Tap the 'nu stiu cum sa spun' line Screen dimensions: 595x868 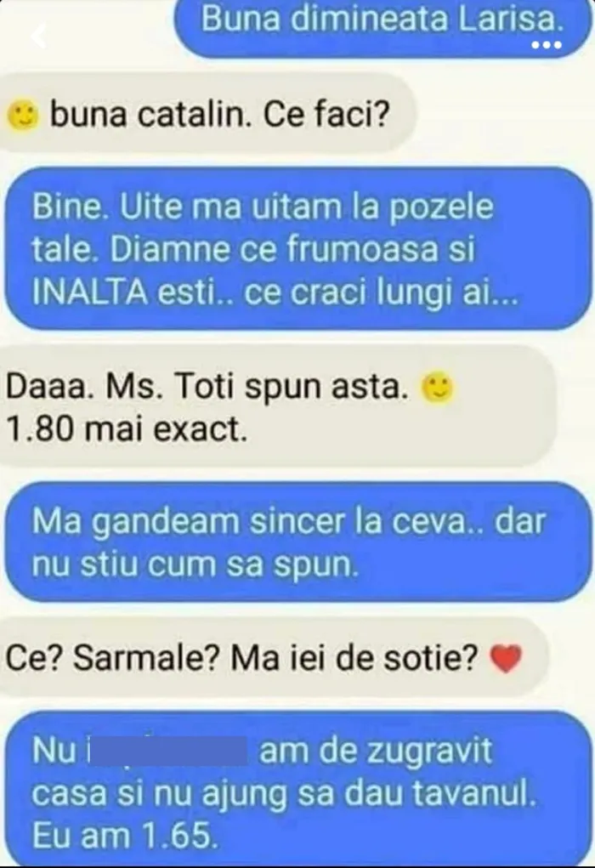click(x=195, y=564)
